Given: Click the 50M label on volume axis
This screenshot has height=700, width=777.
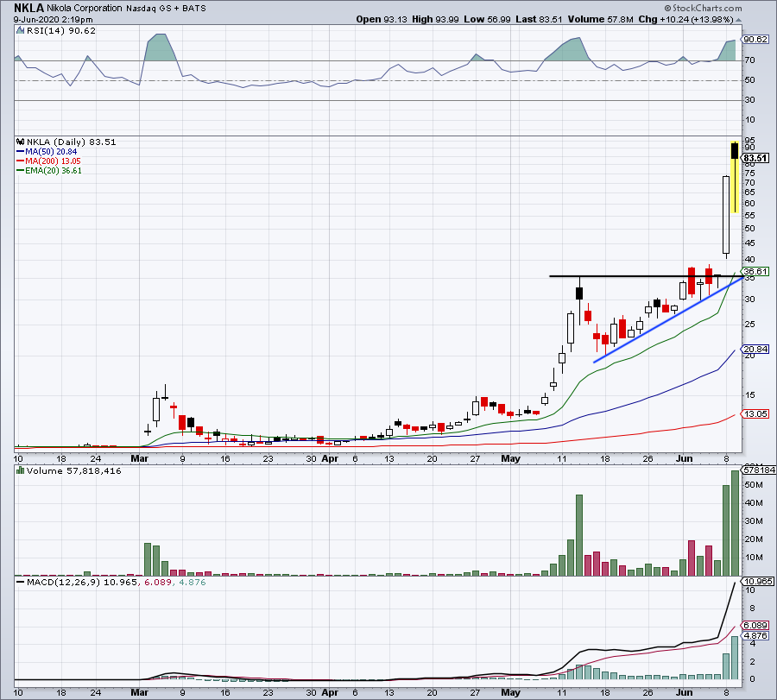Looking at the screenshot, I should (753, 484).
